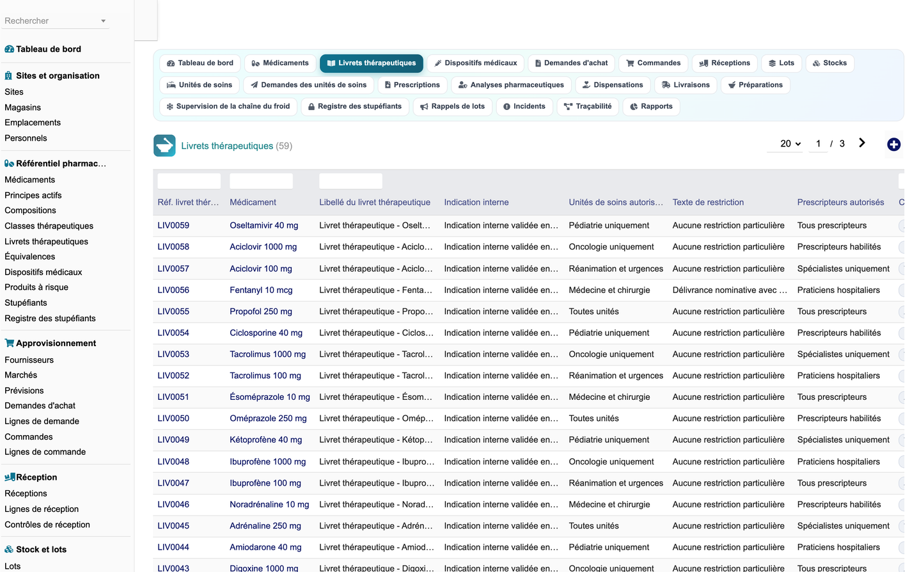
Task: Open the Tableau de bord sidebar icon
Action: click(x=9, y=49)
